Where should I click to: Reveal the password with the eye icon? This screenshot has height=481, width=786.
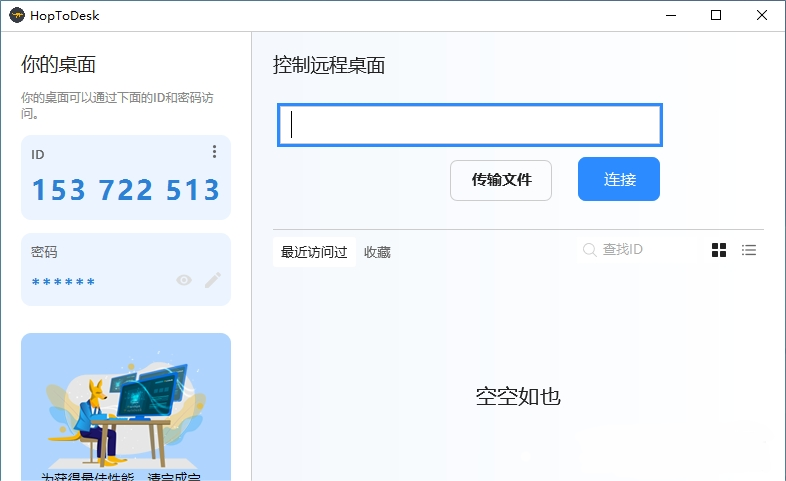184,281
